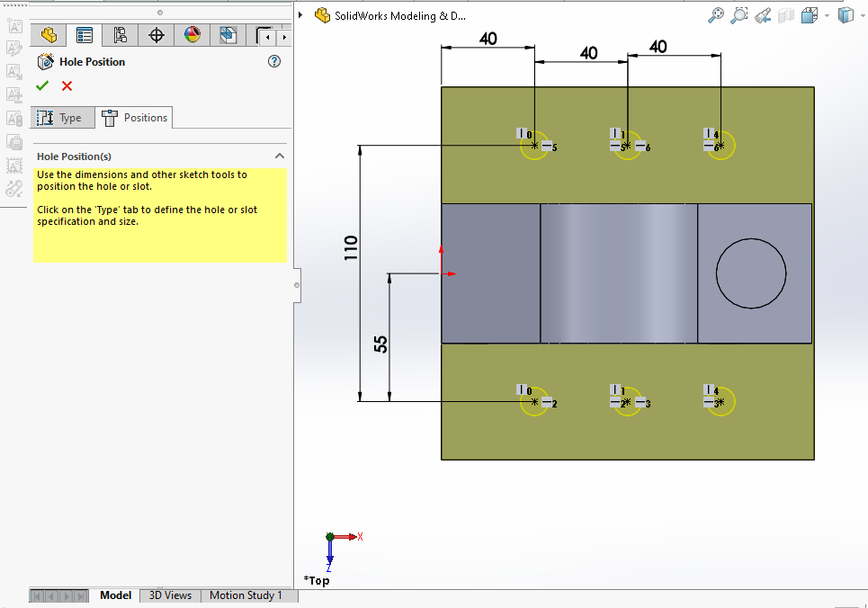868x608 pixels.
Task: Select the 110 vertical dimension
Action: pos(351,248)
